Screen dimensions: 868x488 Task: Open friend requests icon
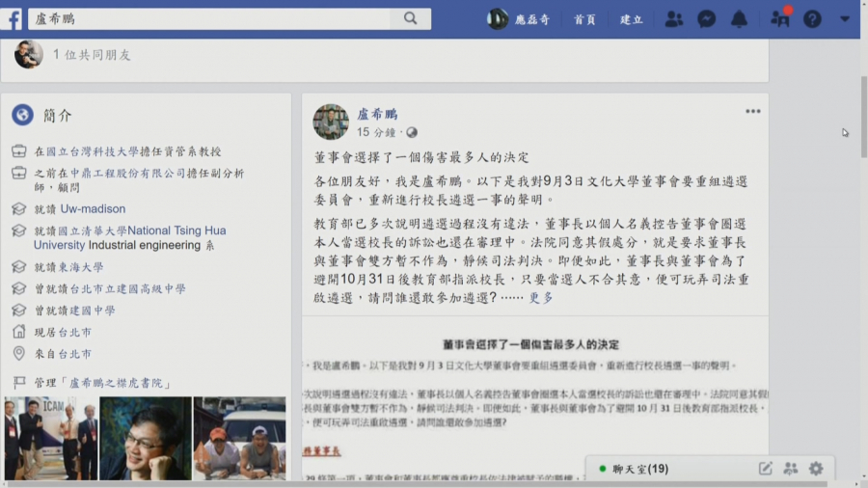(x=674, y=19)
